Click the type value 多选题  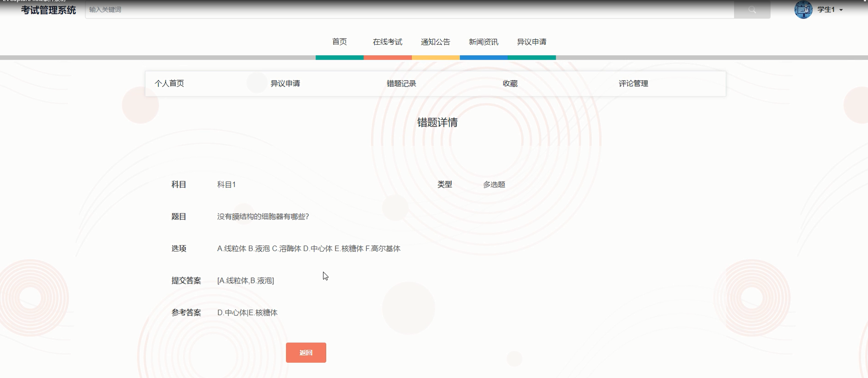pyautogui.click(x=494, y=185)
